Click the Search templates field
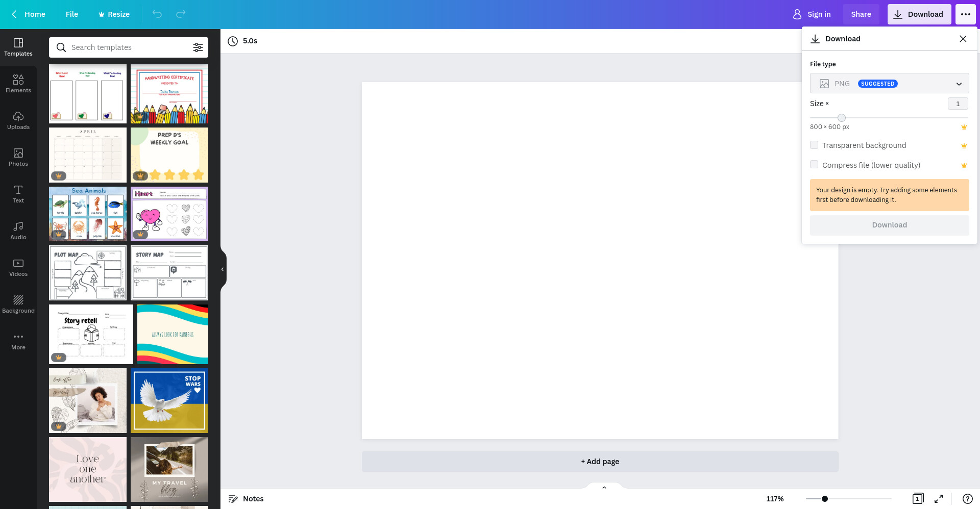980x509 pixels. coord(129,47)
